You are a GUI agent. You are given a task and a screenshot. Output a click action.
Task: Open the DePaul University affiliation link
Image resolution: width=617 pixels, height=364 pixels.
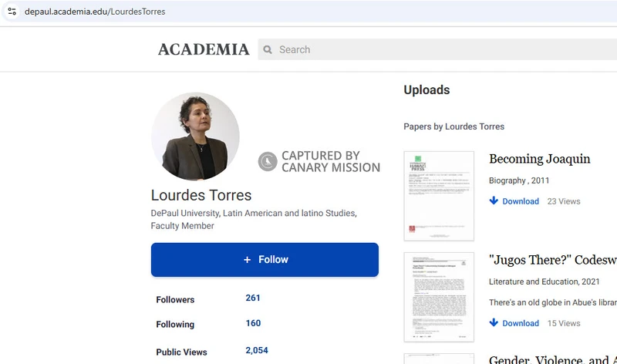[185, 213]
